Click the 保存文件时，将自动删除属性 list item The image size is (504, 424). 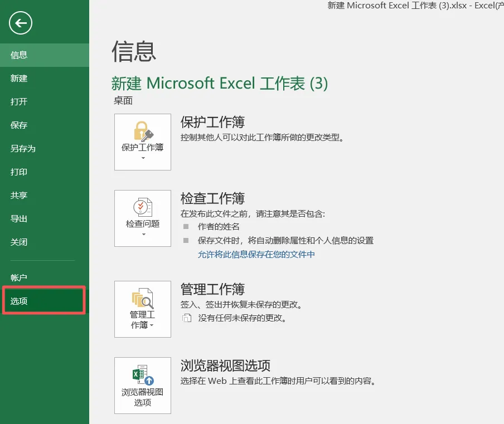pos(286,241)
